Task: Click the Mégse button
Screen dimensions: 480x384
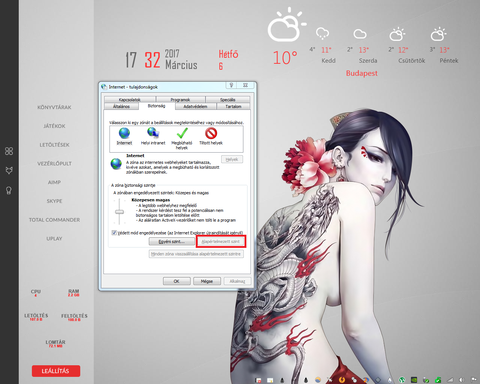Action: [x=207, y=281]
